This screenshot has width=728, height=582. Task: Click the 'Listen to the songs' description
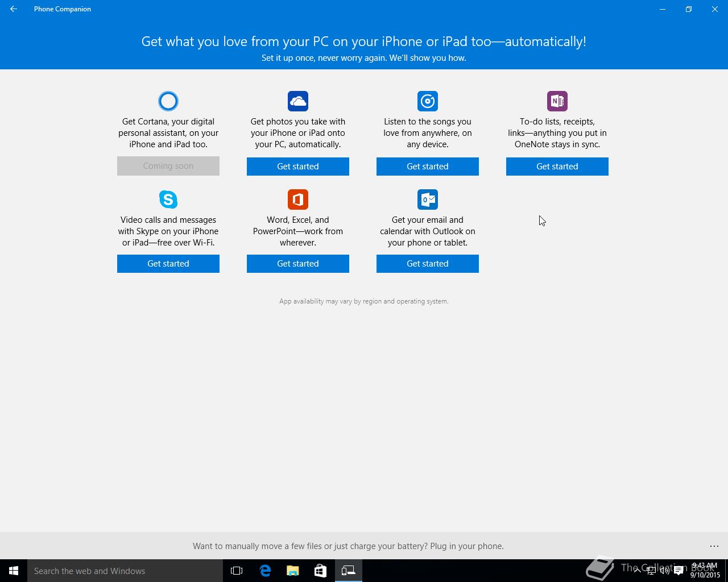coord(428,133)
